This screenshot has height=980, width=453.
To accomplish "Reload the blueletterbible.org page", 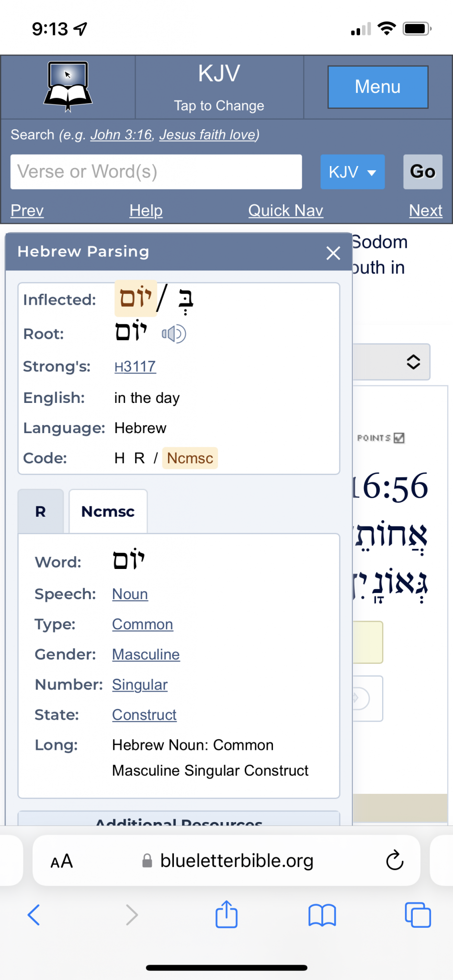I will 395,860.
